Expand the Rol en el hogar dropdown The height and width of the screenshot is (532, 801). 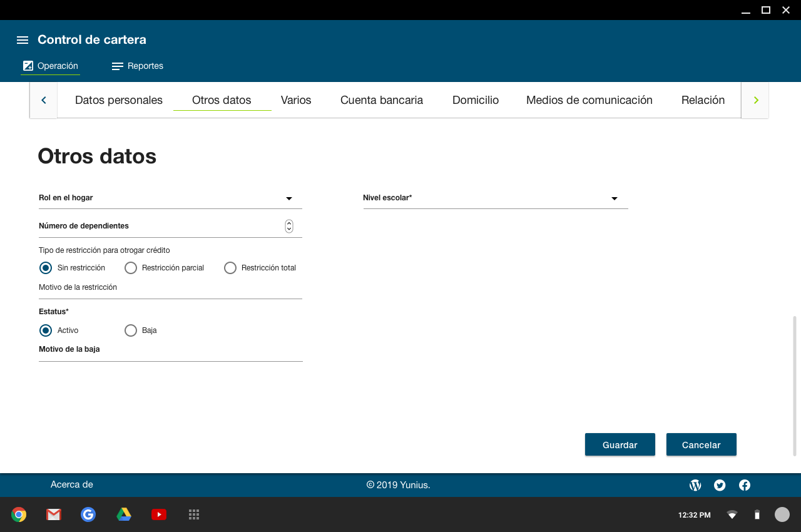coord(289,198)
